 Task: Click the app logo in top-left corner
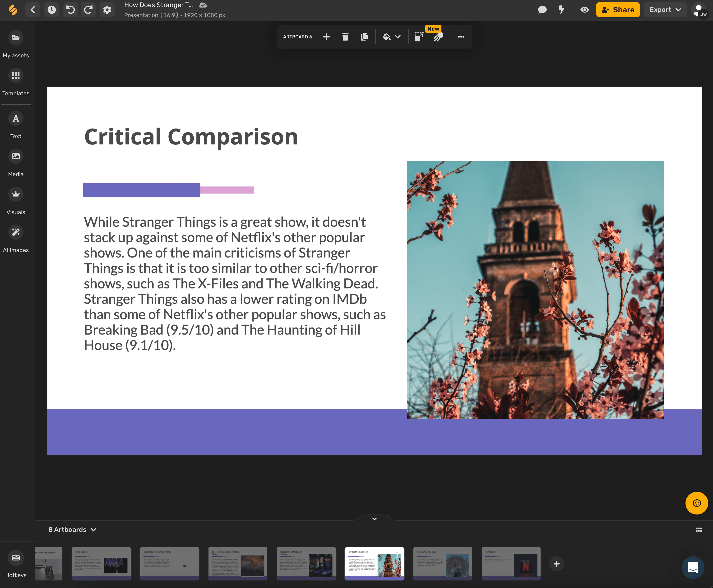pyautogui.click(x=13, y=10)
